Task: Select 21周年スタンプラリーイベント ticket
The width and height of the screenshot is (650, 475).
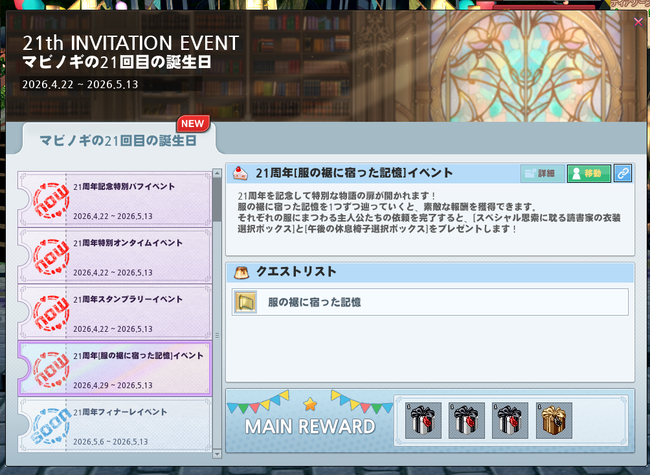Action: [115, 313]
